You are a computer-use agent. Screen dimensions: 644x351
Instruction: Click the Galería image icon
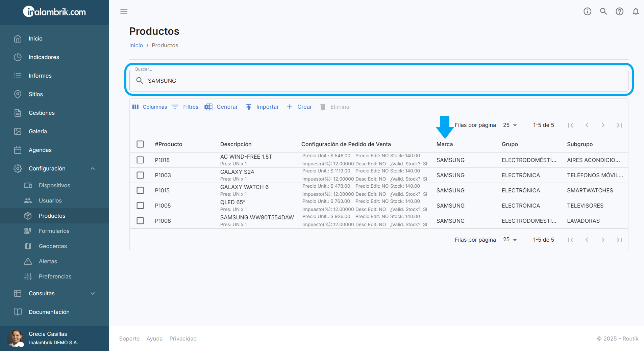18,131
